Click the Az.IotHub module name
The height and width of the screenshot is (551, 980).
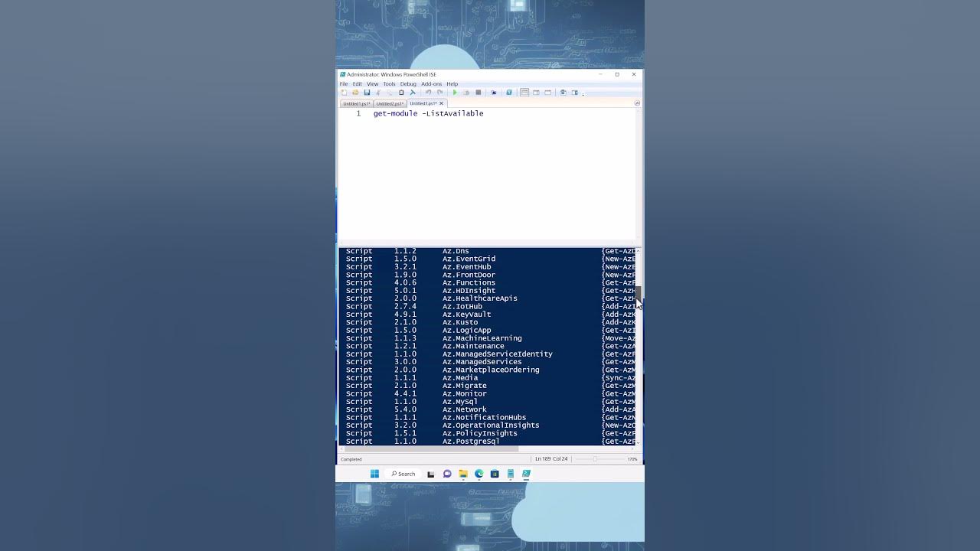(462, 306)
